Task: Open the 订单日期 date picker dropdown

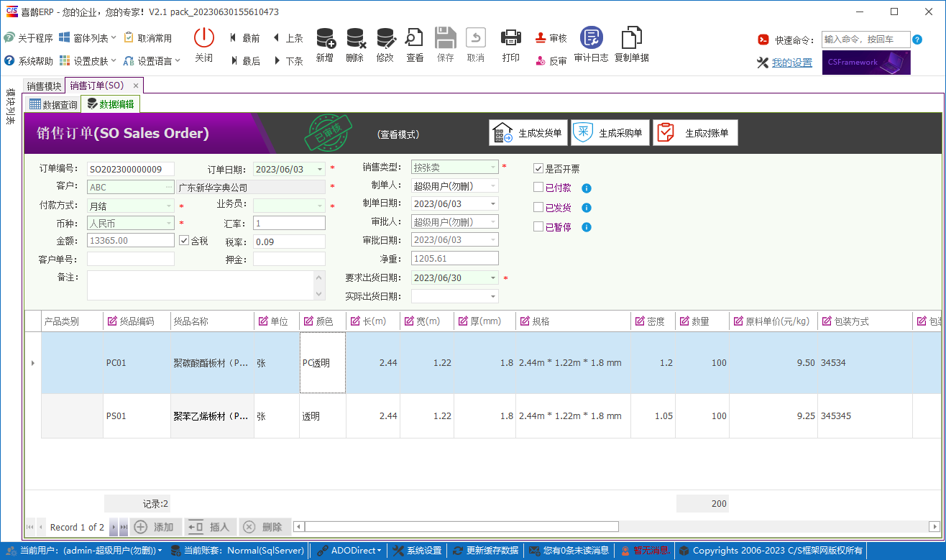Action: [318, 168]
